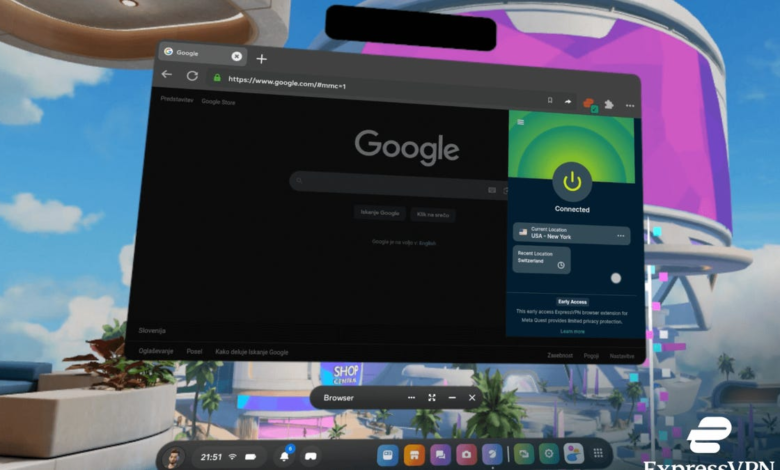
Task: Open the Camera app in the dock
Action: (465, 455)
